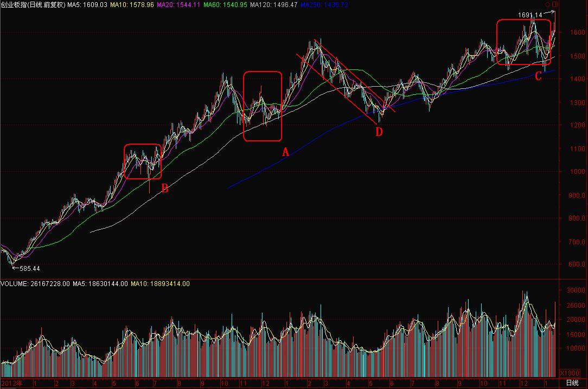Click the 585.44 low price arrow label

pyautogui.click(x=26, y=268)
